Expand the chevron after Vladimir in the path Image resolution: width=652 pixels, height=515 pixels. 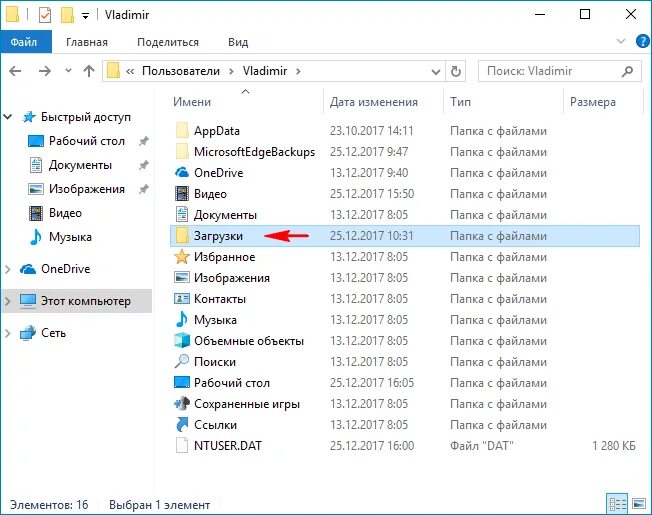pyautogui.click(x=298, y=71)
